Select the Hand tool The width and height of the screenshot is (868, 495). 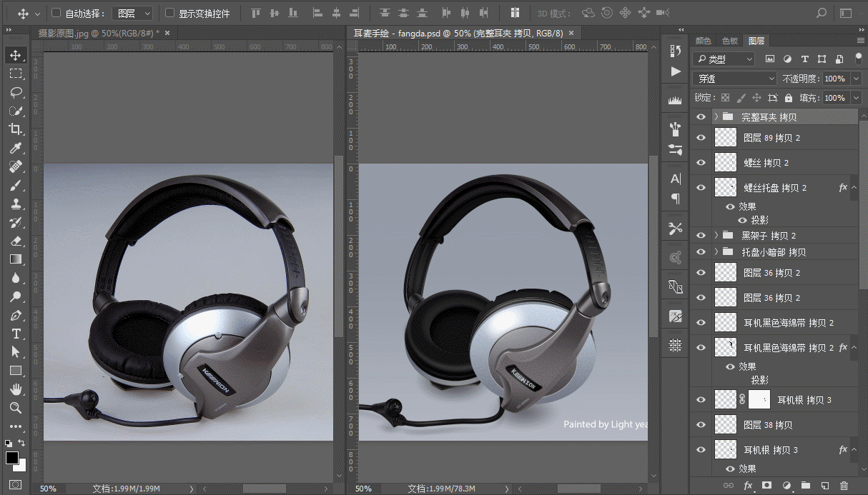15,389
